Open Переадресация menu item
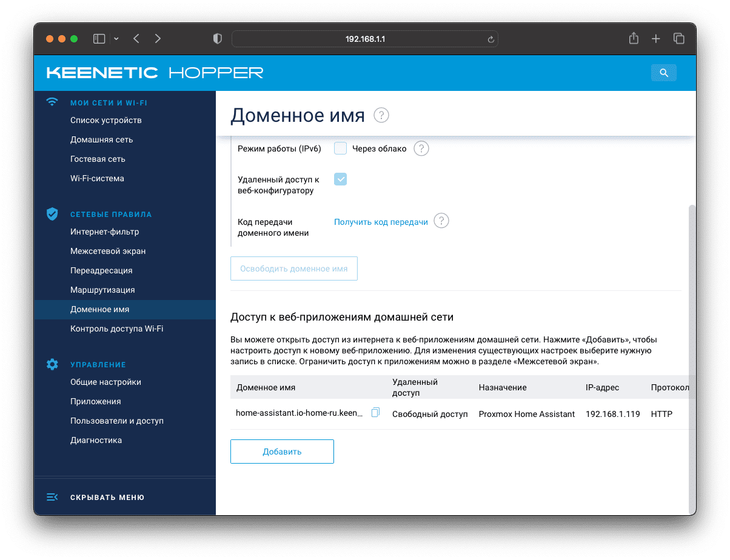The height and width of the screenshot is (560, 730). coord(101,270)
